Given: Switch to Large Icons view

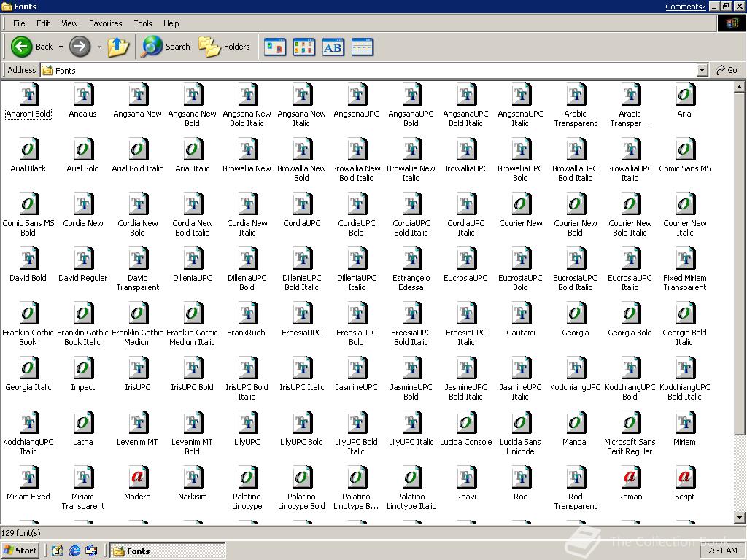Looking at the screenshot, I should 275,47.
